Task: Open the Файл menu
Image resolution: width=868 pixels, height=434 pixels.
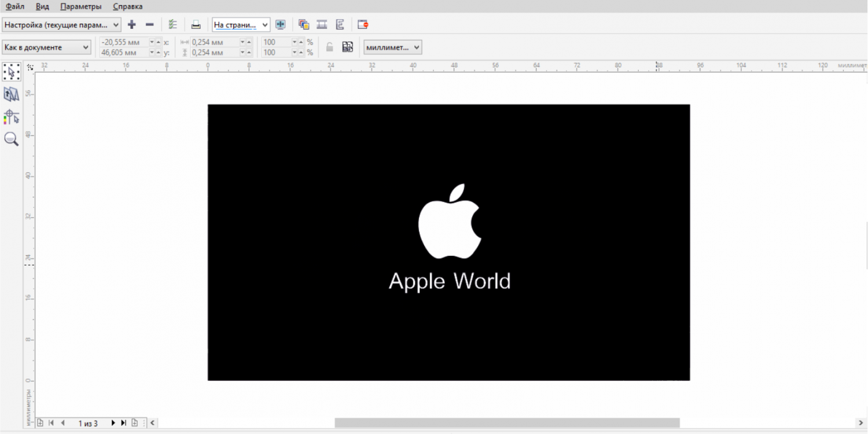Action: [15, 6]
